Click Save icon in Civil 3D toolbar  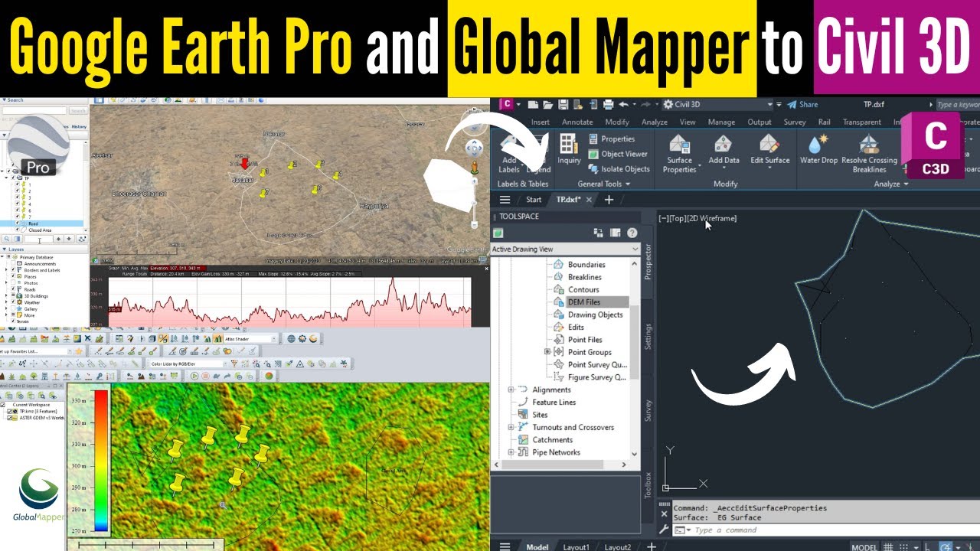pyautogui.click(x=563, y=105)
